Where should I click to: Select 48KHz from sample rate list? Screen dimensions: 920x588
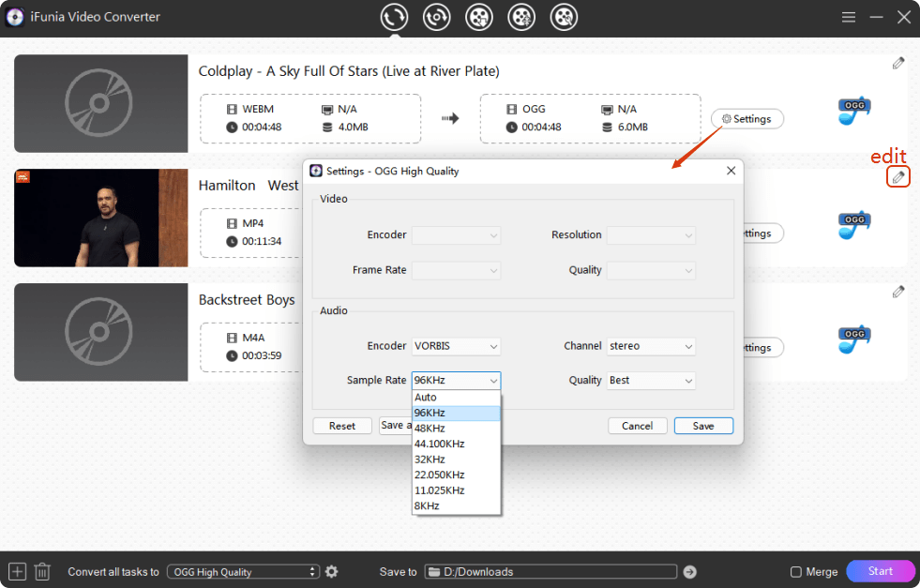456,429
